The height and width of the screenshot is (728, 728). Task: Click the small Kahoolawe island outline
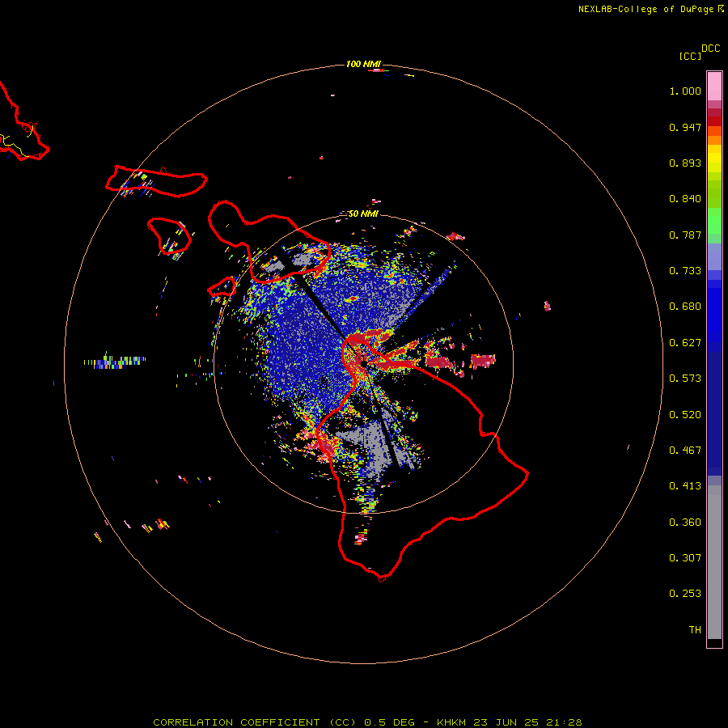[x=222, y=287]
